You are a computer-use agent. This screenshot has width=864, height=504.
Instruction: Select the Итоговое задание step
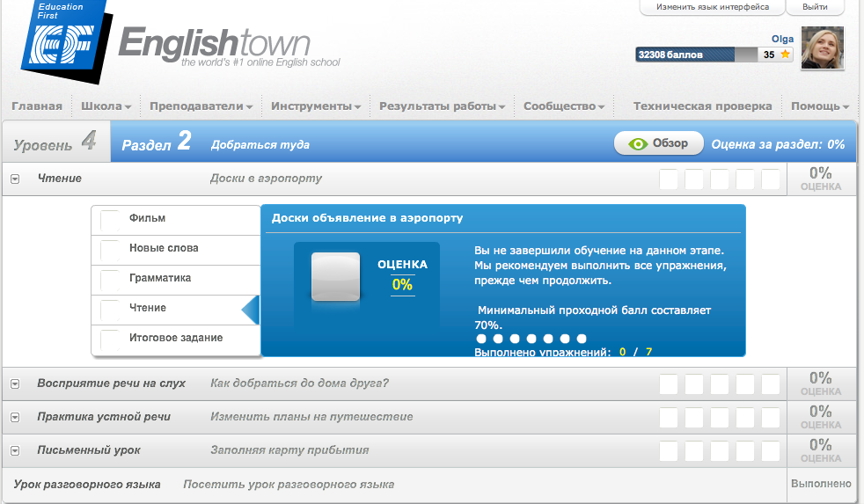176,340
